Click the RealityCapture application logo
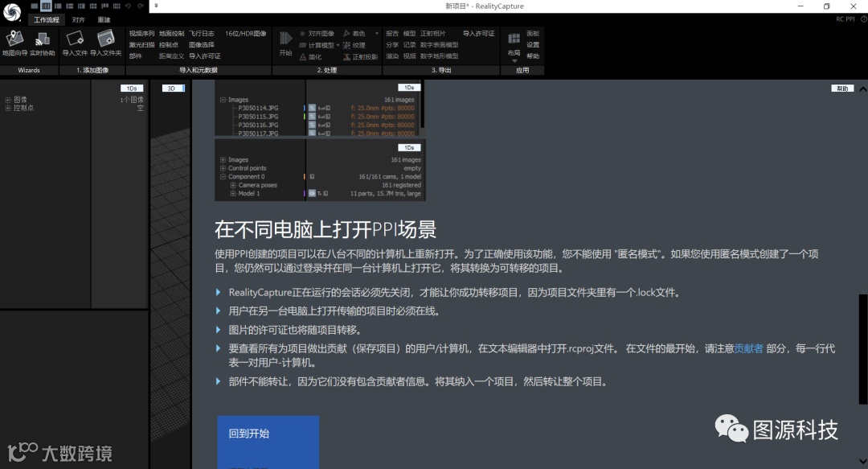The height and width of the screenshot is (469, 868). coord(11,11)
